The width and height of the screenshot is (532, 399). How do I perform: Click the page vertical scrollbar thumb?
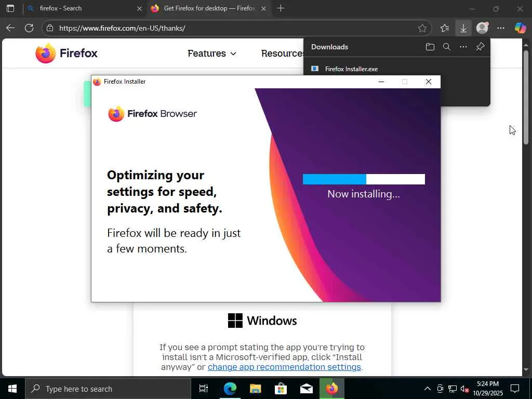(x=526, y=98)
